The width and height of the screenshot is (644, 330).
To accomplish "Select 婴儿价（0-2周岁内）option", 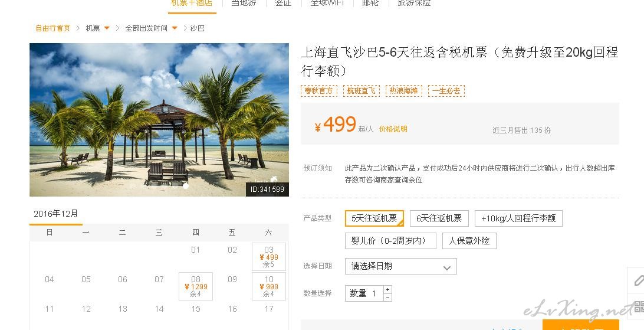I will [390, 241].
